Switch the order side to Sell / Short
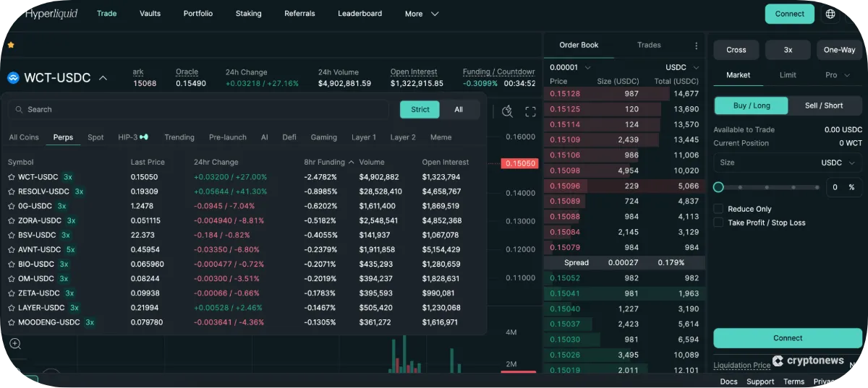 click(824, 105)
